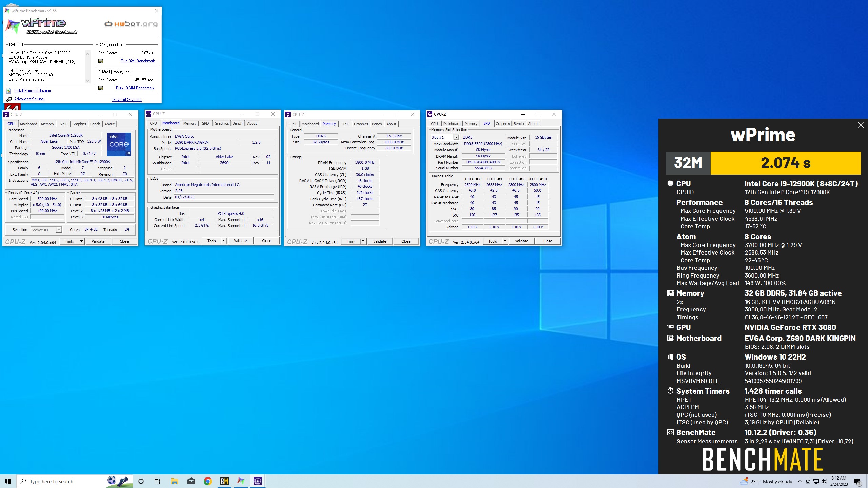Open File Explorer from the taskbar
868x488 pixels.
click(x=174, y=481)
